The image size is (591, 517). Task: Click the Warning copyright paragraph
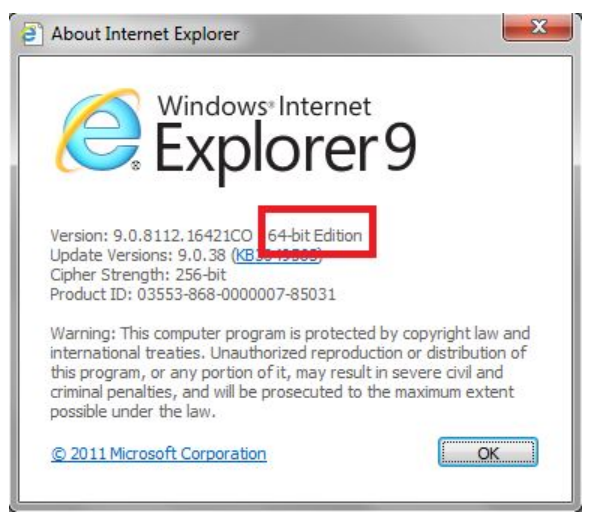pyautogui.click(x=290, y=373)
